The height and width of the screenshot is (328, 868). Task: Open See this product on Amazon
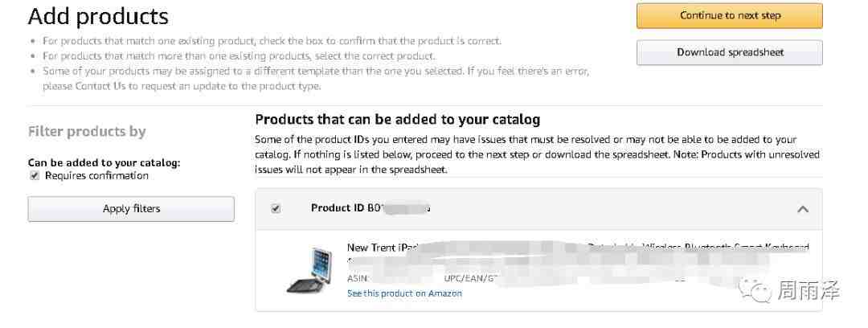point(404,293)
